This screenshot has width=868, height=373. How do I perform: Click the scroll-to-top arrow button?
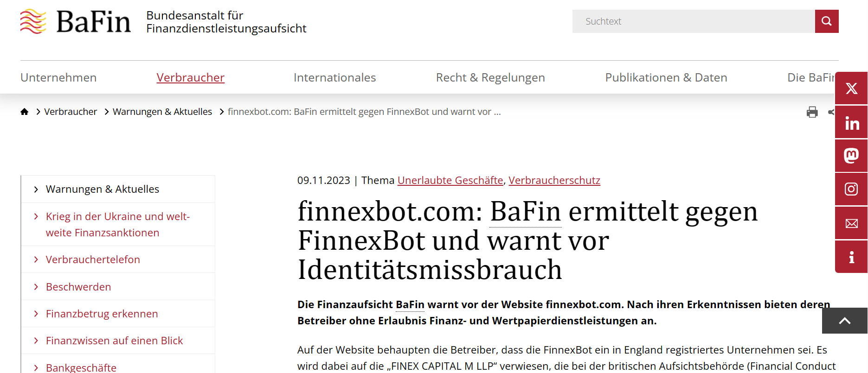pyautogui.click(x=845, y=321)
